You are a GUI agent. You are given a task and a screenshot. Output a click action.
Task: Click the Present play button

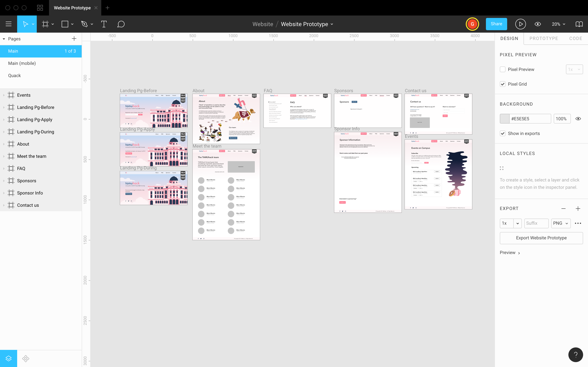(520, 24)
